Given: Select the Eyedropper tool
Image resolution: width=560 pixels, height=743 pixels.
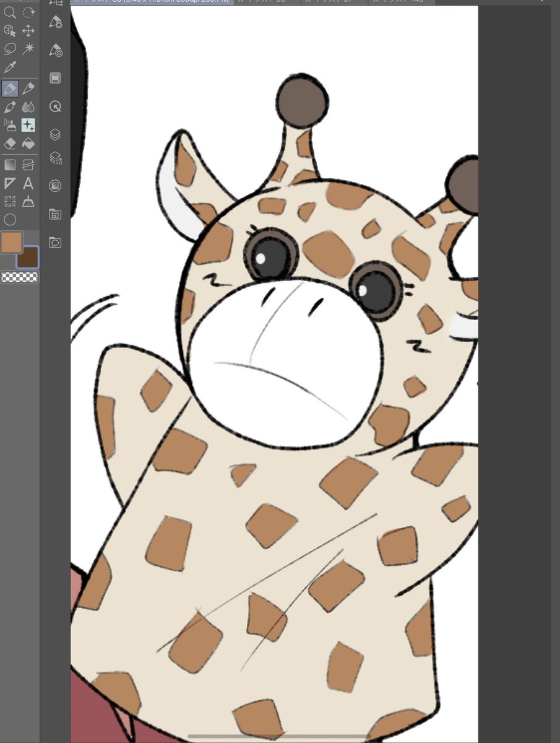Looking at the screenshot, I should tap(10, 67).
